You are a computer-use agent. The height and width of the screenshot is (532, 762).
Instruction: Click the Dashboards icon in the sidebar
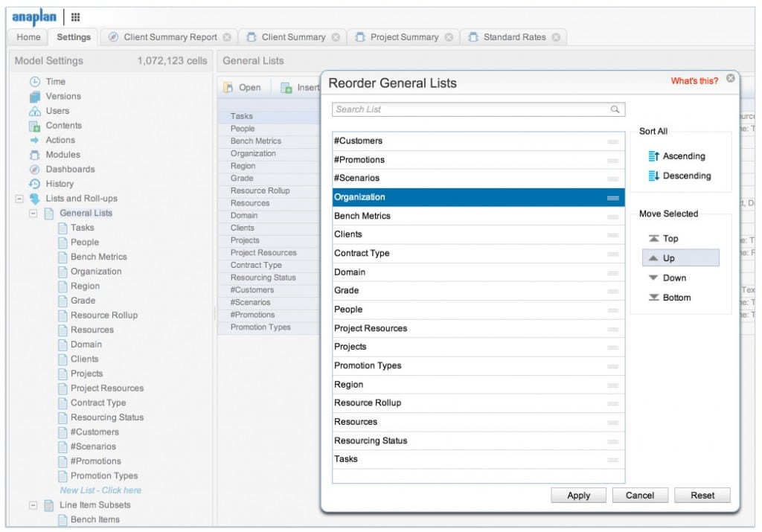coord(34,170)
